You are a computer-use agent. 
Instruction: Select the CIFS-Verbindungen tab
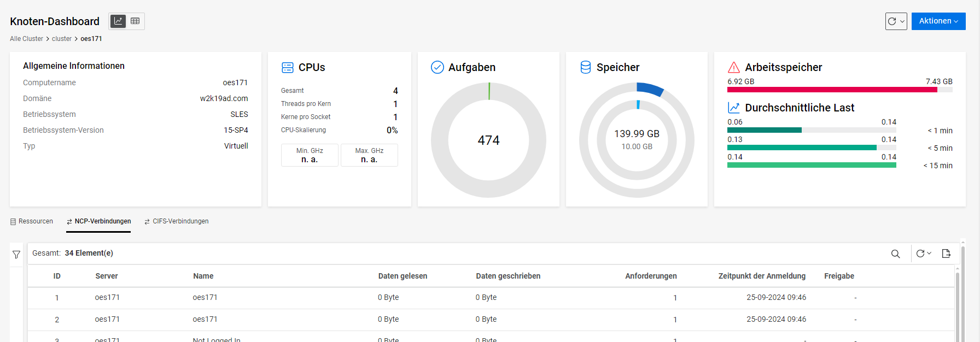[176, 221]
